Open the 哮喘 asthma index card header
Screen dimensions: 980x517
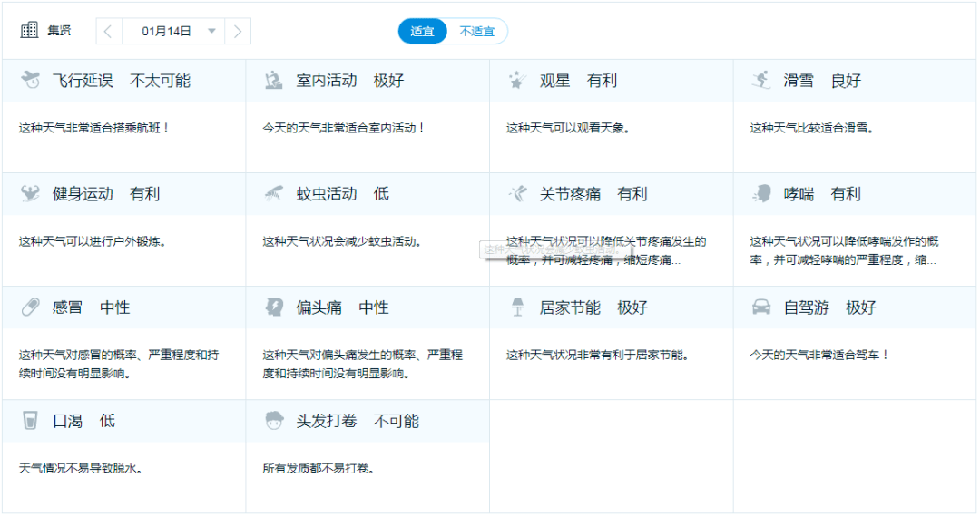pos(855,194)
